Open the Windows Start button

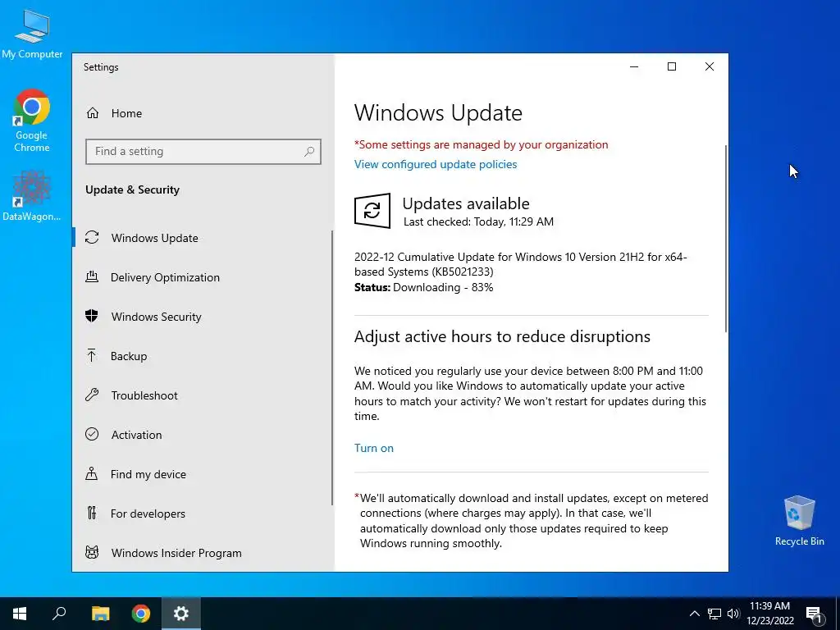coord(20,614)
